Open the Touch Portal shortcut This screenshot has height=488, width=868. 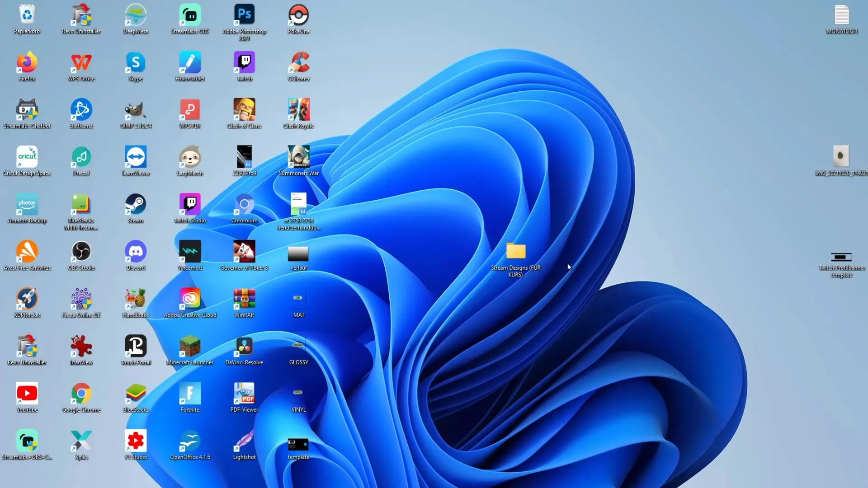coord(136,346)
